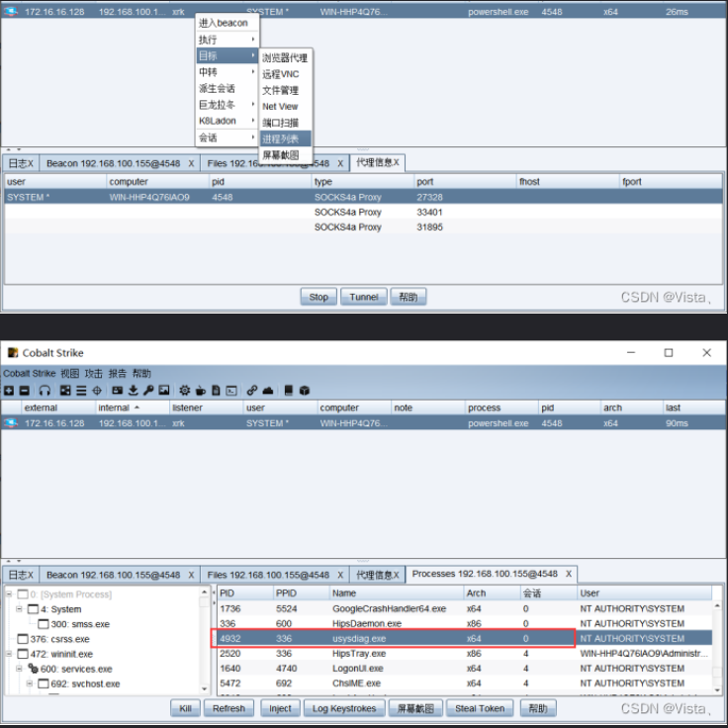Collapse the 0: [System Process] tree node

click(x=8, y=593)
